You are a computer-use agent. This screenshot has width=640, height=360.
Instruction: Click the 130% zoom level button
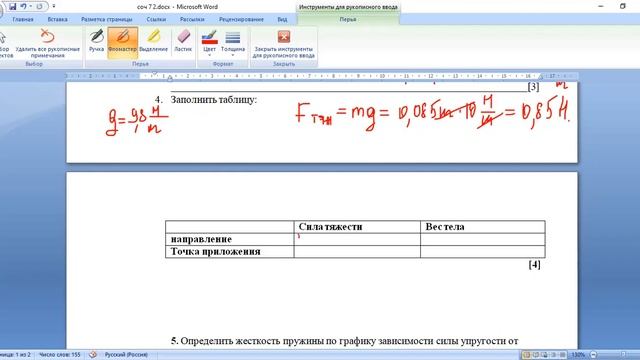(x=578, y=355)
